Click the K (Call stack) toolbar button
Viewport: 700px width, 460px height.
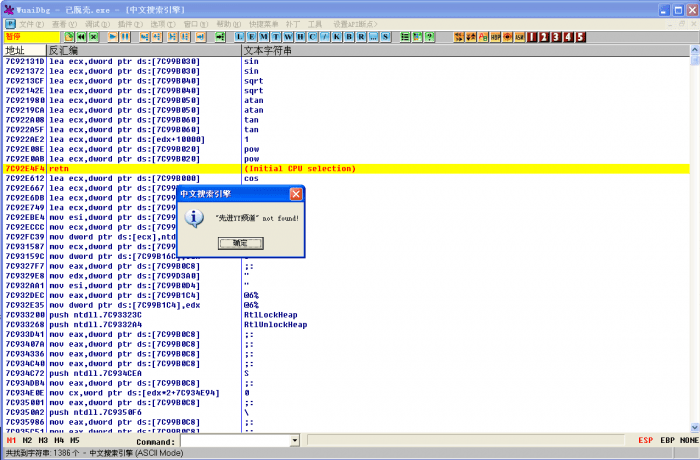click(334, 37)
